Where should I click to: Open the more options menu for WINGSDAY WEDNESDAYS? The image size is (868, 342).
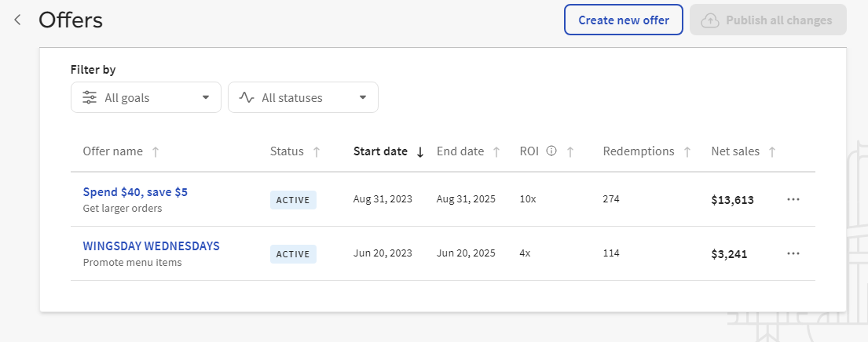point(793,253)
